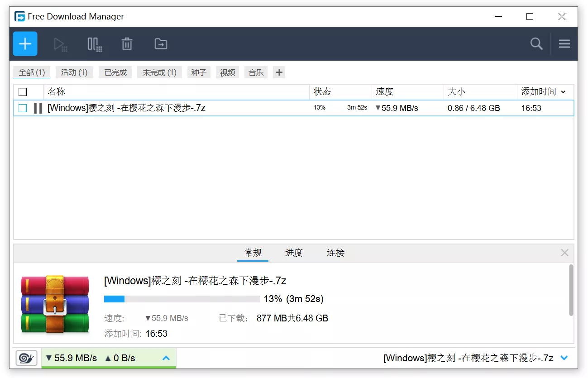
Task: Toggle the 添加时间 sort direction arrow
Action: [x=563, y=92]
